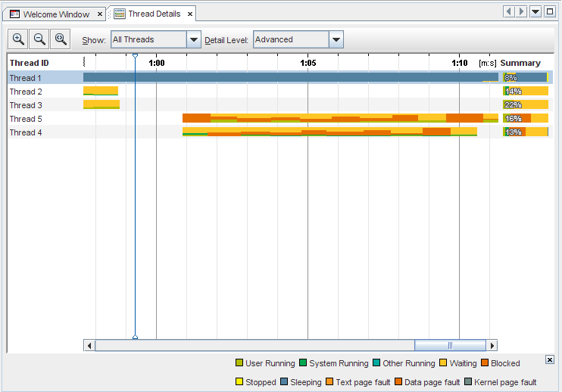This screenshot has height=392, width=562.
Task: Click Thread 4 timeline bar
Action: (329, 132)
